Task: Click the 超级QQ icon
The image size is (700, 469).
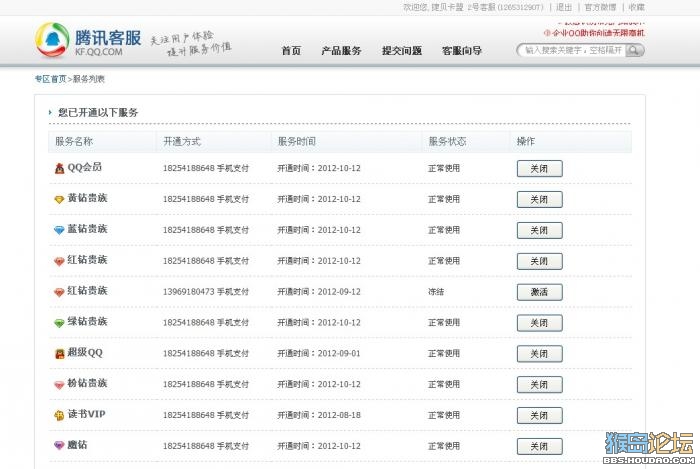Action: [59, 353]
